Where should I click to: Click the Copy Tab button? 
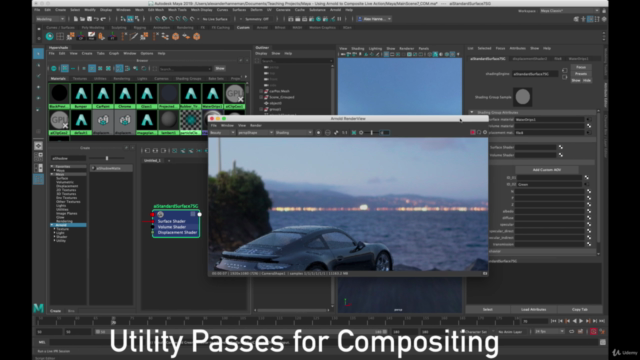point(580,309)
